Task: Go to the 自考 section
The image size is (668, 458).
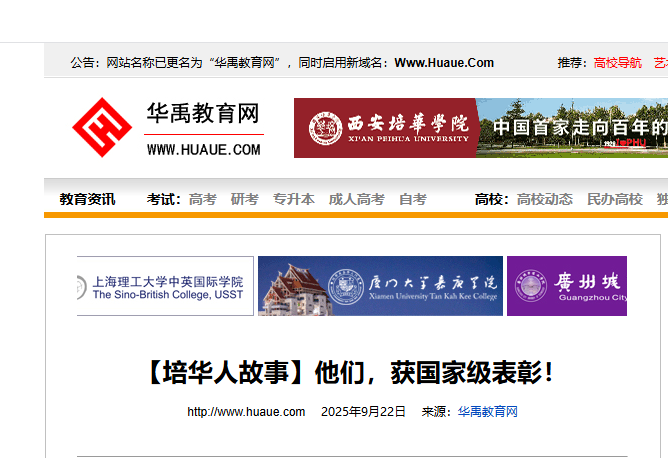Action: click(412, 199)
